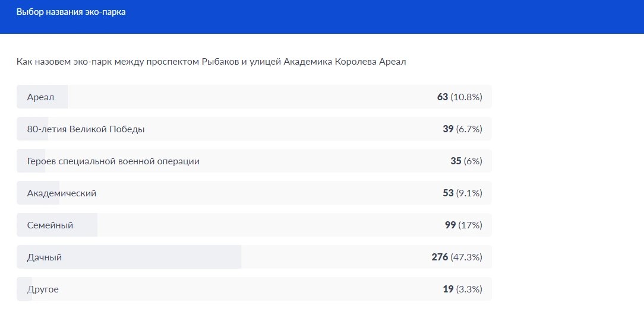Click the empty bar area of Семейный row
644x312 pixels.
pos(267,225)
